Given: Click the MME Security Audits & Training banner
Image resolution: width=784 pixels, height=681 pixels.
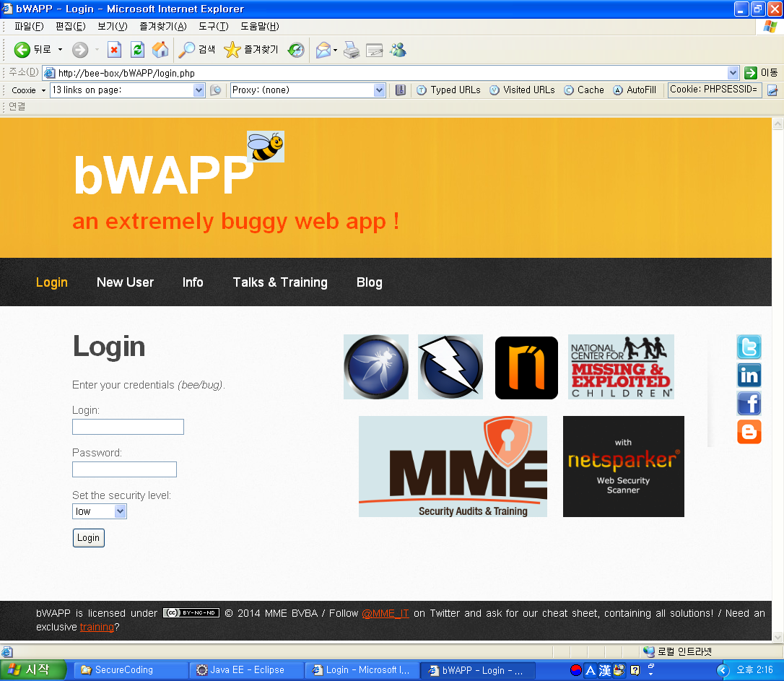Looking at the screenshot, I should [453, 467].
